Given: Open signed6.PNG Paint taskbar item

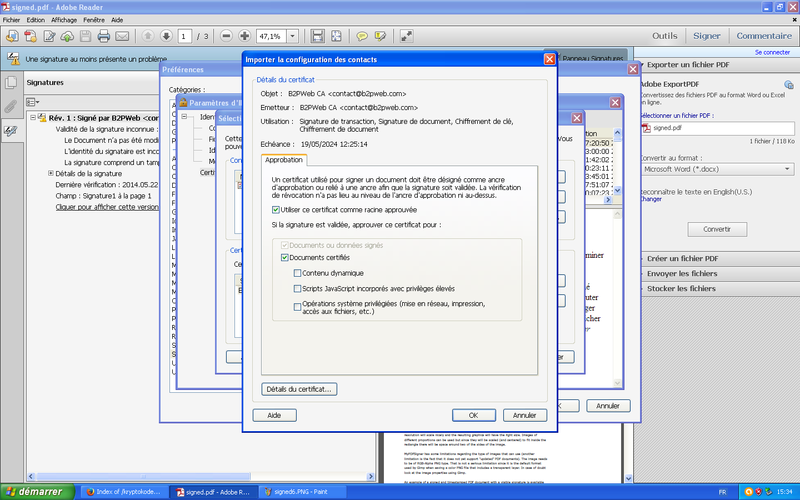Looking at the screenshot, I should (301, 492).
